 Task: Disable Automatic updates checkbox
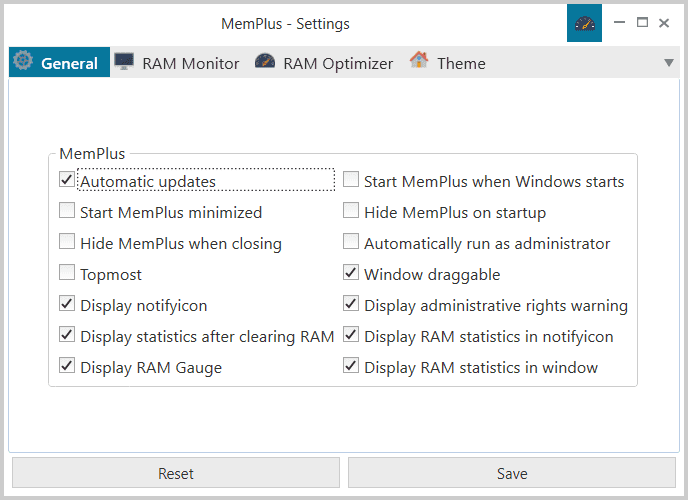[x=67, y=181]
